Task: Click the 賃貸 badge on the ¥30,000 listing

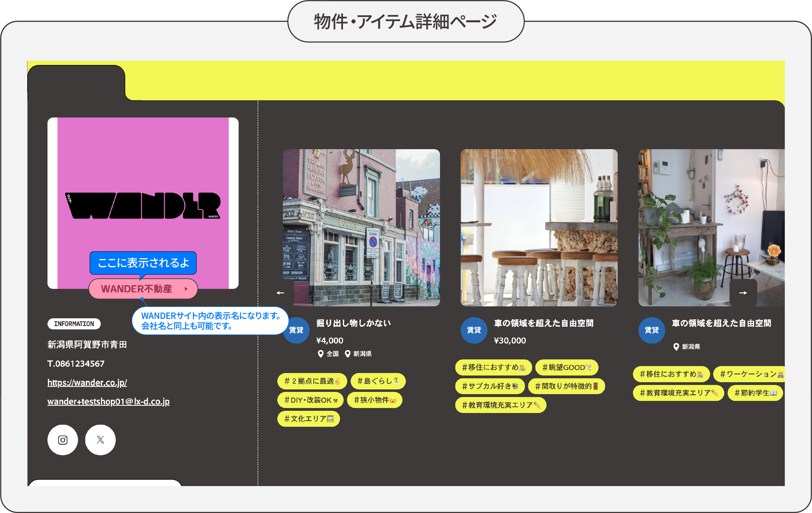Action: click(474, 330)
